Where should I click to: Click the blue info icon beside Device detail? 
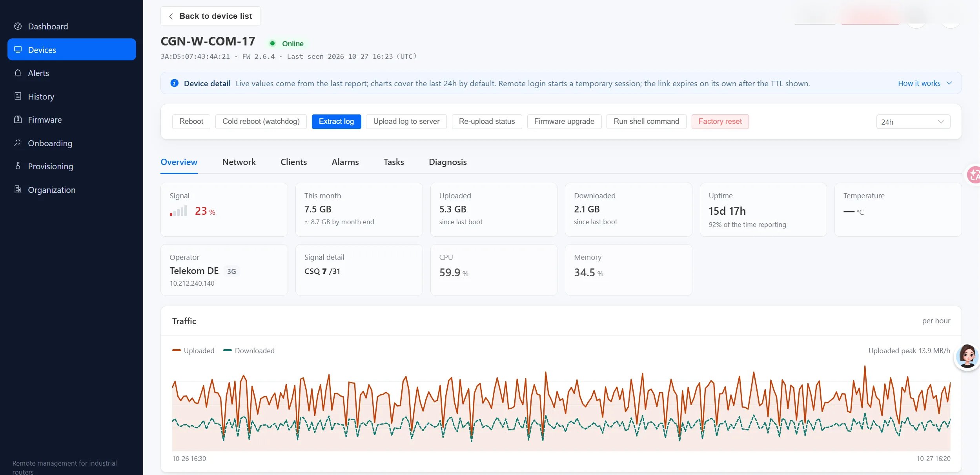pos(174,83)
